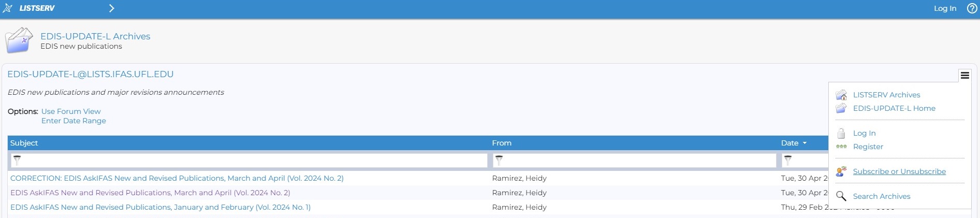Open the EDIS-UPDATE-L Archives heading link
Image resolution: width=980 pixels, height=218 pixels.
click(x=95, y=36)
